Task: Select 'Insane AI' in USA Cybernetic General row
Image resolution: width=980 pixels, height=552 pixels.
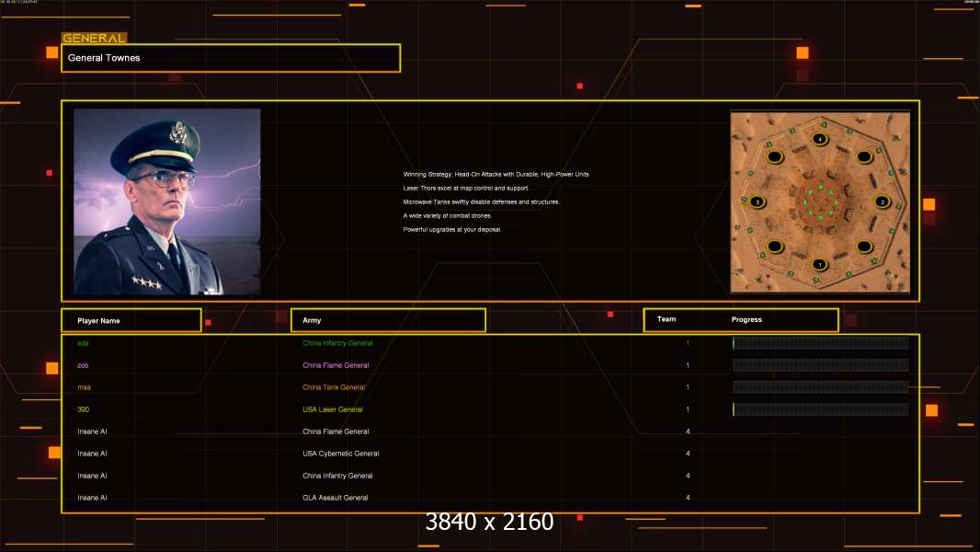Action: 92,454
